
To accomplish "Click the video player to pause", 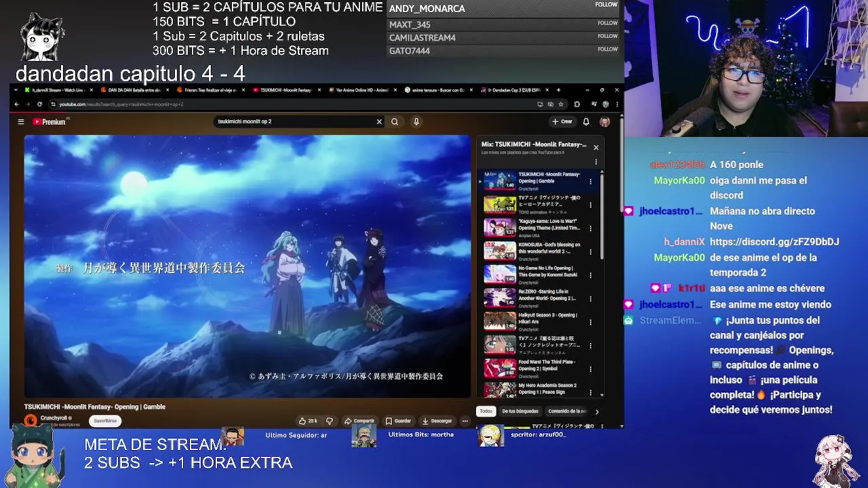I will 248,266.
